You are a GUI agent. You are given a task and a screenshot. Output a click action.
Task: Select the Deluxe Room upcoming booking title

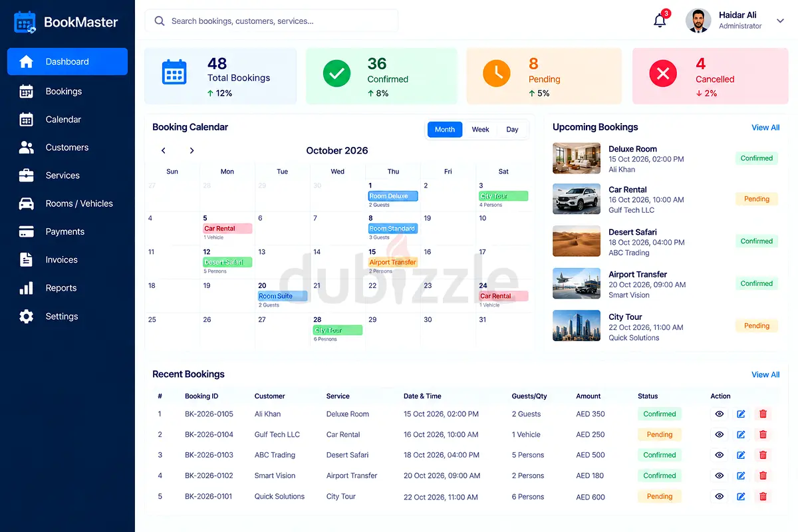632,149
